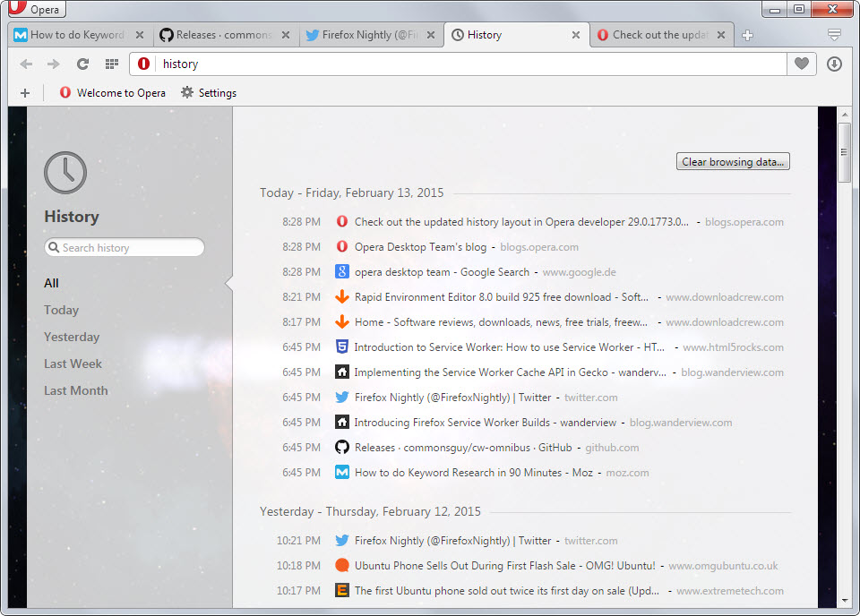This screenshot has width=860, height=616.
Task: Filter history by Last Week
Action: pos(73,364)
